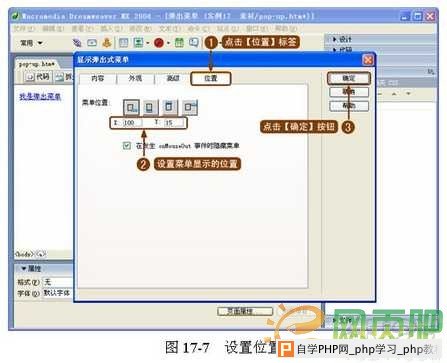
Task: Click the red media icon in toolbar
Action: coord(159,43)
